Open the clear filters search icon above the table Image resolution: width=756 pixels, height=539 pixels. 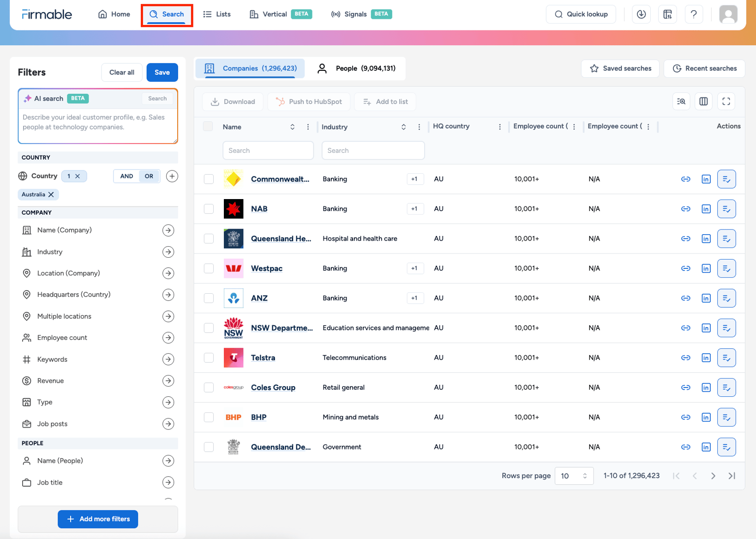click(x=681, y=101)
